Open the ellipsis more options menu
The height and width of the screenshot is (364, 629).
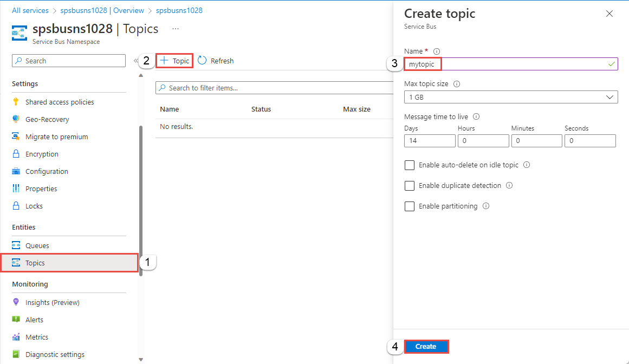(175, 28)
